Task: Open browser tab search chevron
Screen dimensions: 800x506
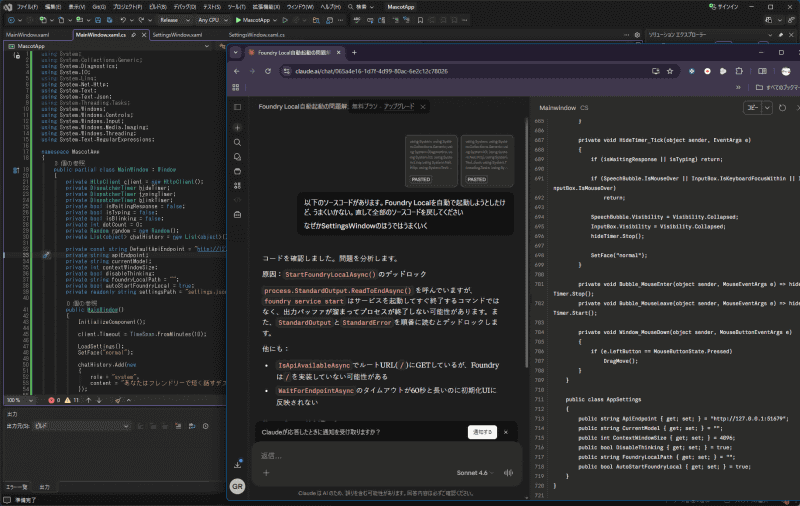Action: [x=235, y=53]
